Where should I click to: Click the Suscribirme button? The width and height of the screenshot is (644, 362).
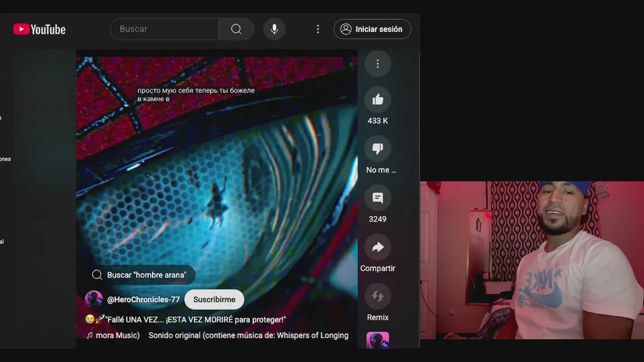(214, 299)
